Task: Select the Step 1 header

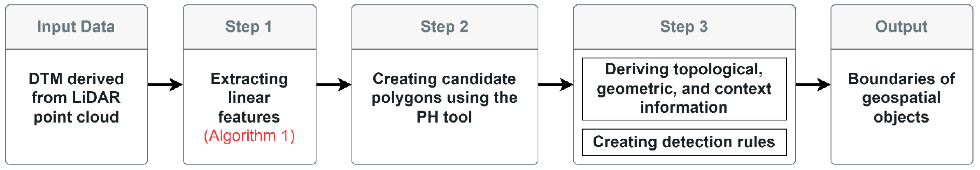Action: pos(249,27)
